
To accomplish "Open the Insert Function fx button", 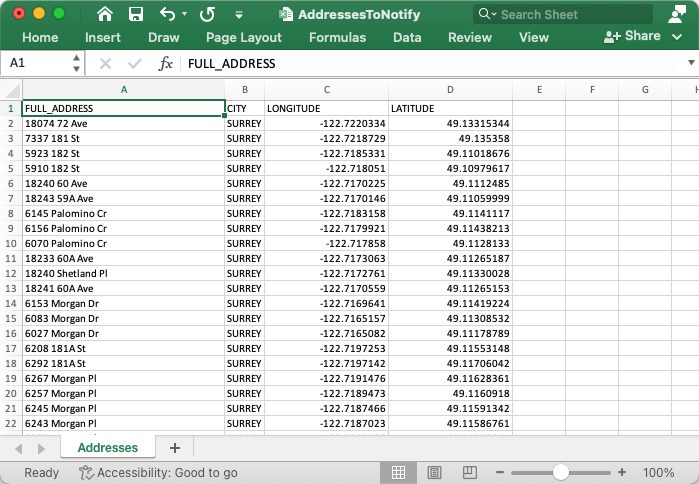I will click(x=165, y=63).
